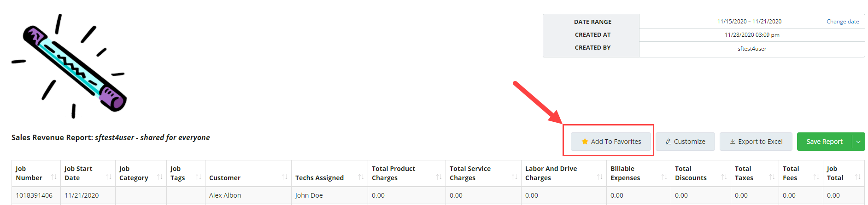The image size is (868, 205).
Task: Sort by Job Category column arrows
Action: [160, 177]
